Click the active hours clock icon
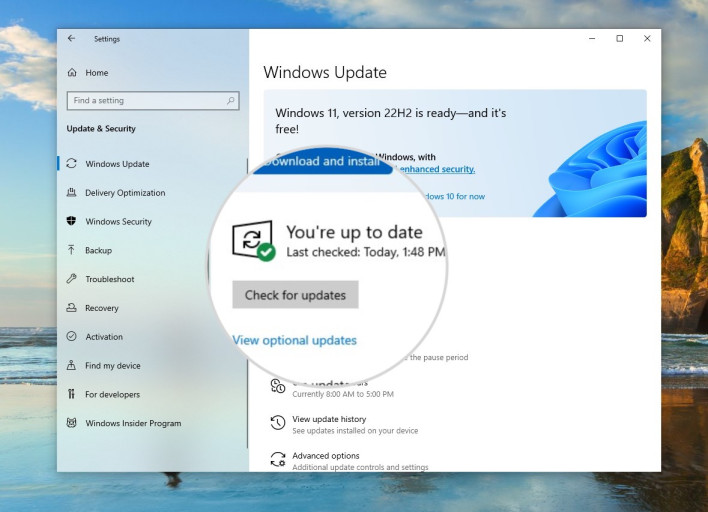The image size is (708, 512). (x=278, y=386)
